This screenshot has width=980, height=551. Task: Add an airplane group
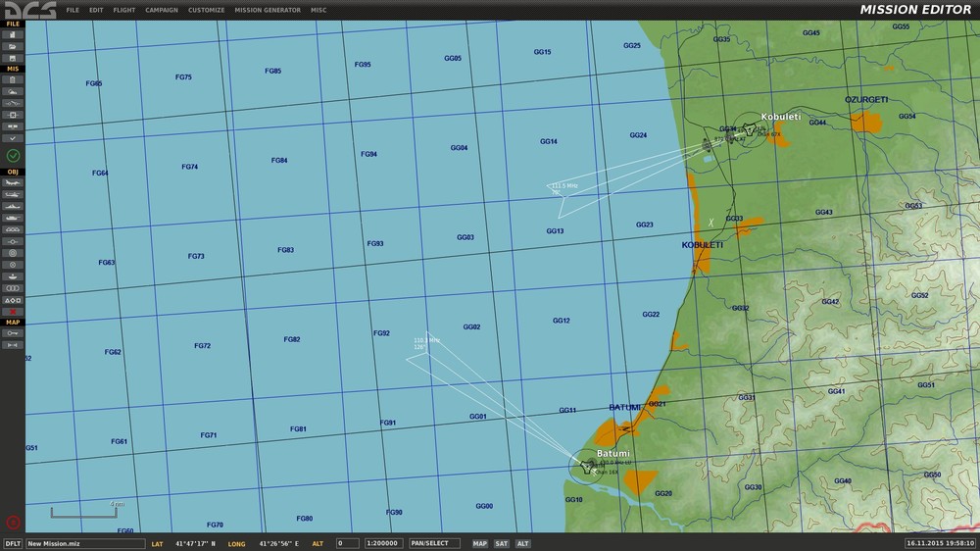13,183
